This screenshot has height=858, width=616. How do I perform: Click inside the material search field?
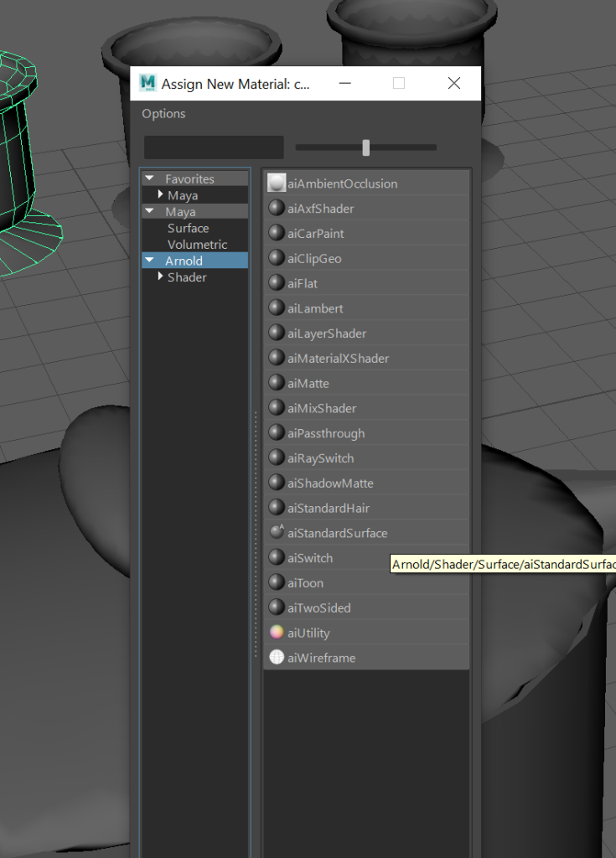pos(214,147)
